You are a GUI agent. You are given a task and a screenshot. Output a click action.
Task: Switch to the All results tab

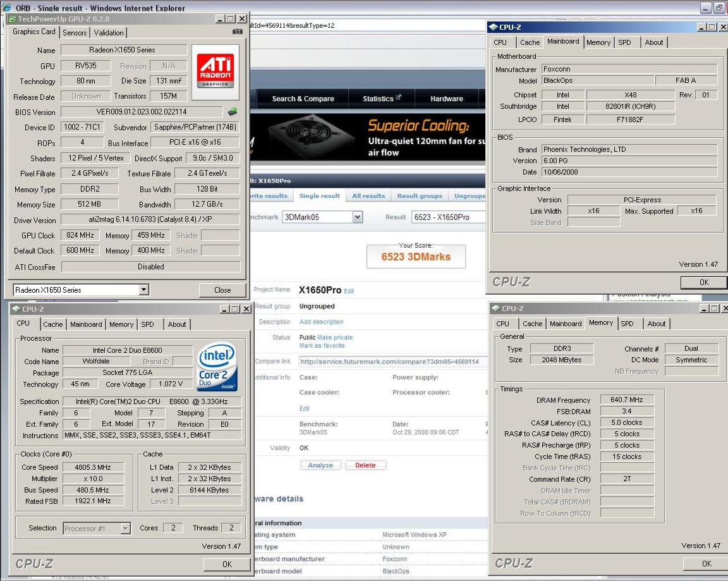pos(368,195)
